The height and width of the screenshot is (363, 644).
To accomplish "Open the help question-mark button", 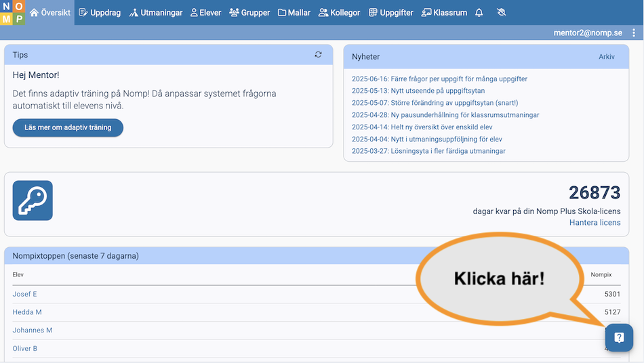I will click(x=619, y=337).
